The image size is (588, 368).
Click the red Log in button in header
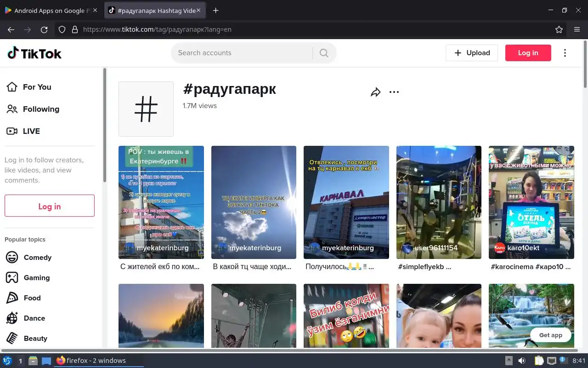pos(528,53)
